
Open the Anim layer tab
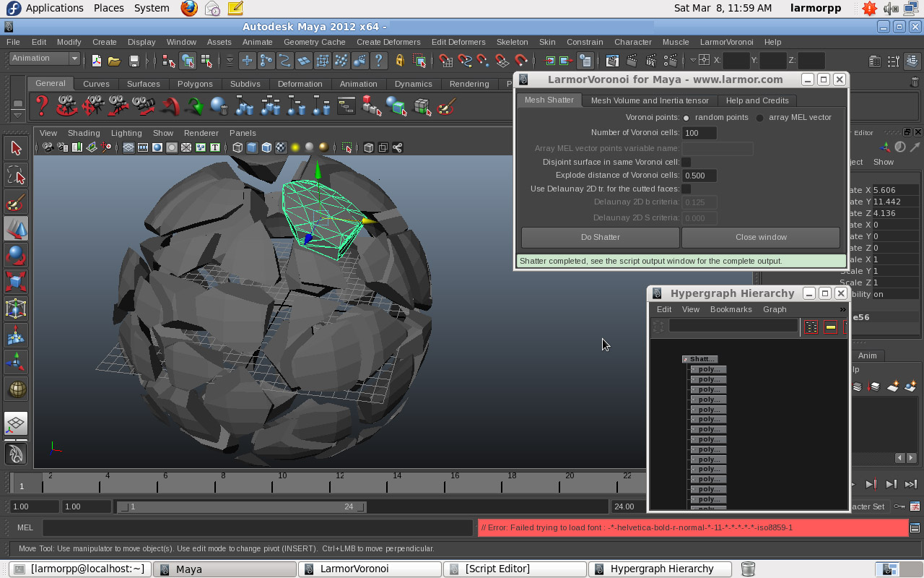[x=867, y=355]
